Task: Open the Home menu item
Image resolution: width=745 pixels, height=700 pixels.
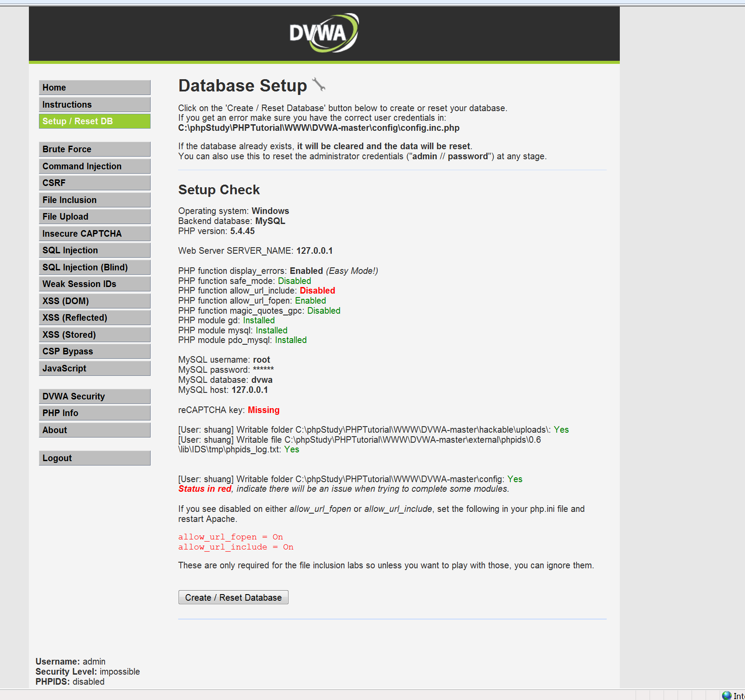Action: click(95, 87)
